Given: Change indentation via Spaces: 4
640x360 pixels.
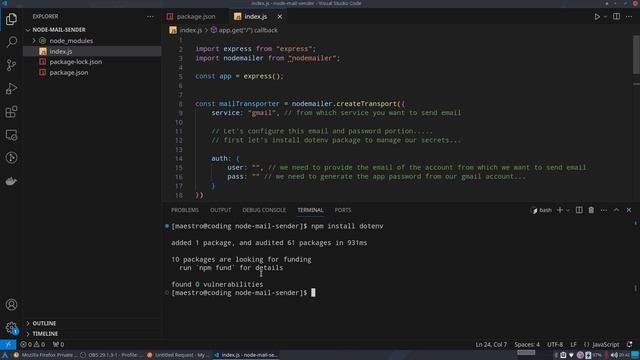Looking at the screenshot, I should [x=527, y=344].
